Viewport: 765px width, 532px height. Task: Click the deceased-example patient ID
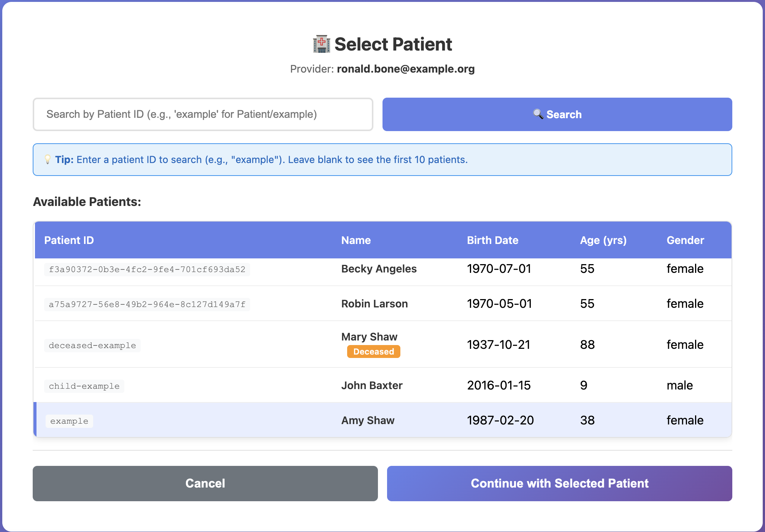pos(92,345)
